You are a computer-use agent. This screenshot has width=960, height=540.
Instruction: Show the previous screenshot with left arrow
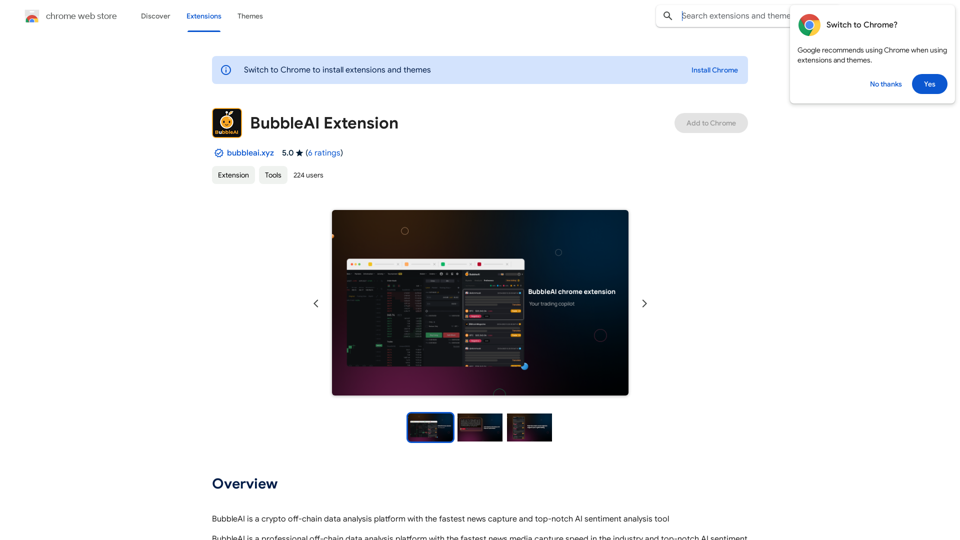pos(316,303)
